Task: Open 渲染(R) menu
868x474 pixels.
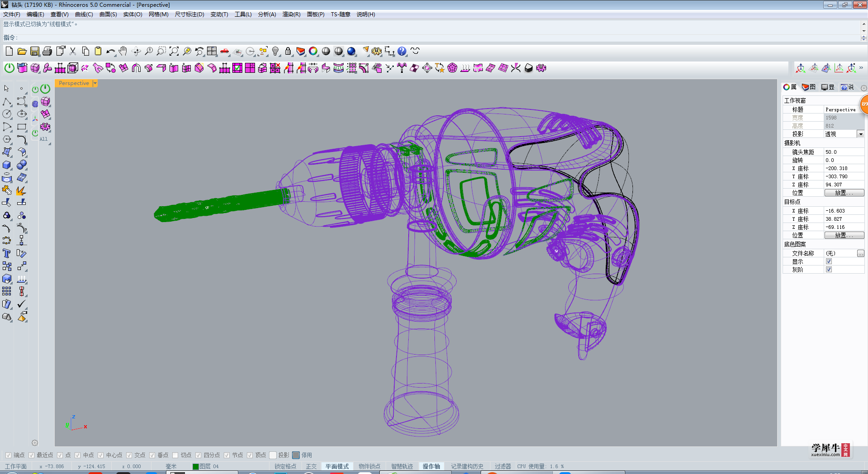Action: coord(292,14)
